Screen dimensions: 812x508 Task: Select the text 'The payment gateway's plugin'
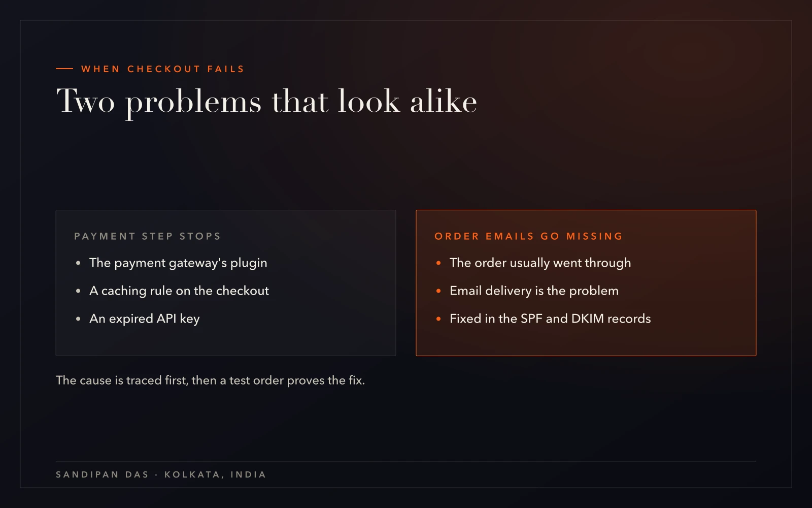pyautogui.click(x=178, y=263)
